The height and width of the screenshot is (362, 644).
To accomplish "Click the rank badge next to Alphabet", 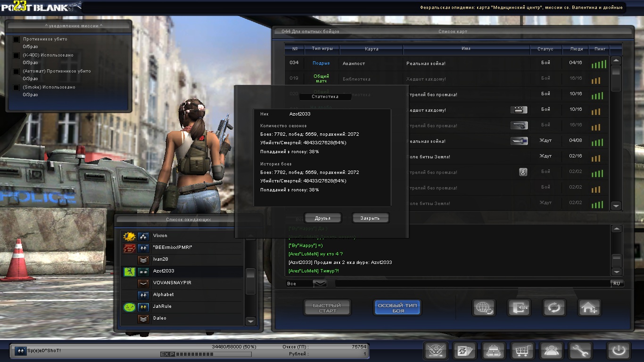I will (x=144, y=295).
